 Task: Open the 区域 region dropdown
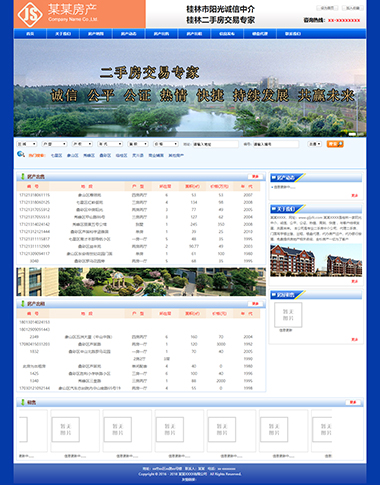pyautogui.click(x=27, y=144)
